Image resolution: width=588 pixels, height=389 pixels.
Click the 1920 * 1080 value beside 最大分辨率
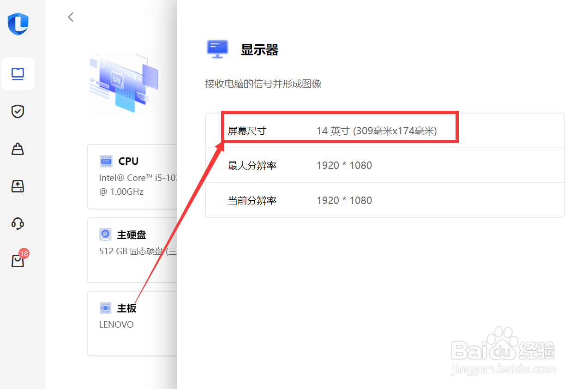point(344,165)
